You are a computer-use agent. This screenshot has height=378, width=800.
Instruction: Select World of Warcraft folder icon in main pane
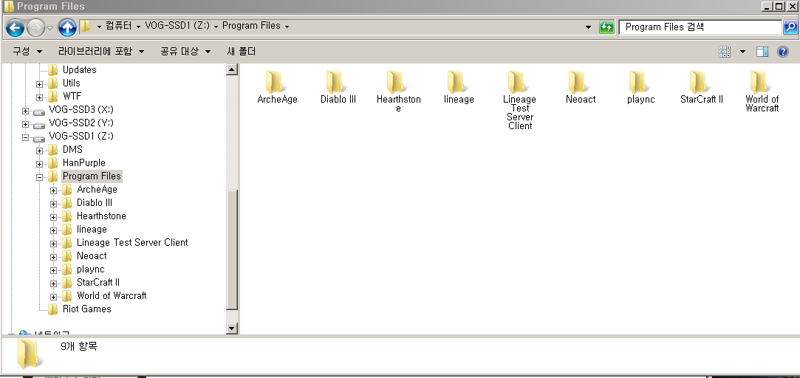point(762,91)
